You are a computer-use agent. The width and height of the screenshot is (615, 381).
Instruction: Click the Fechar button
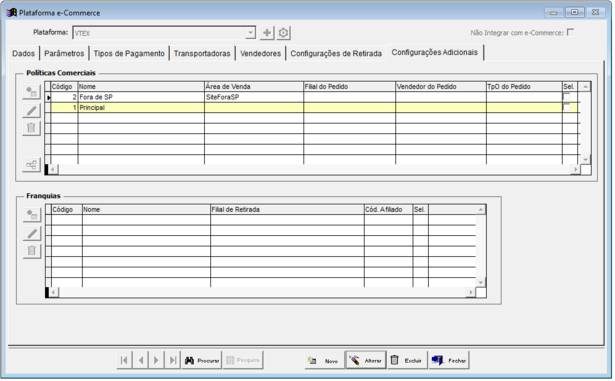coord(449,360)
